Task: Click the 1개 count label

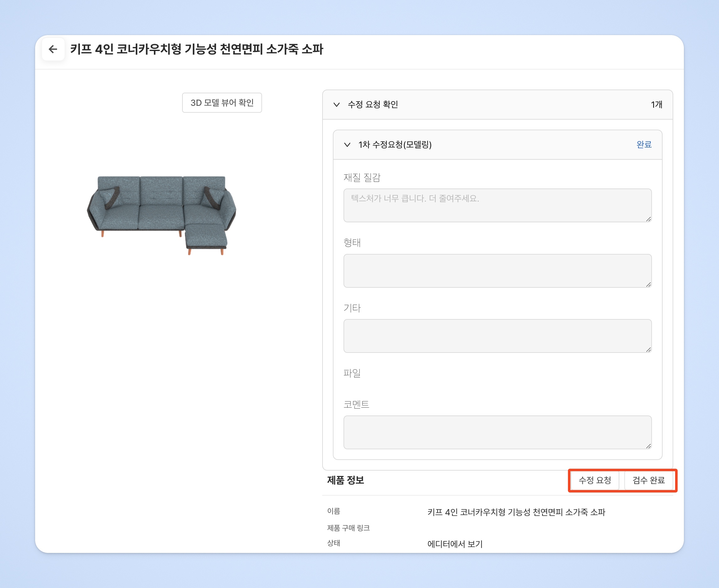Action: 656,105
